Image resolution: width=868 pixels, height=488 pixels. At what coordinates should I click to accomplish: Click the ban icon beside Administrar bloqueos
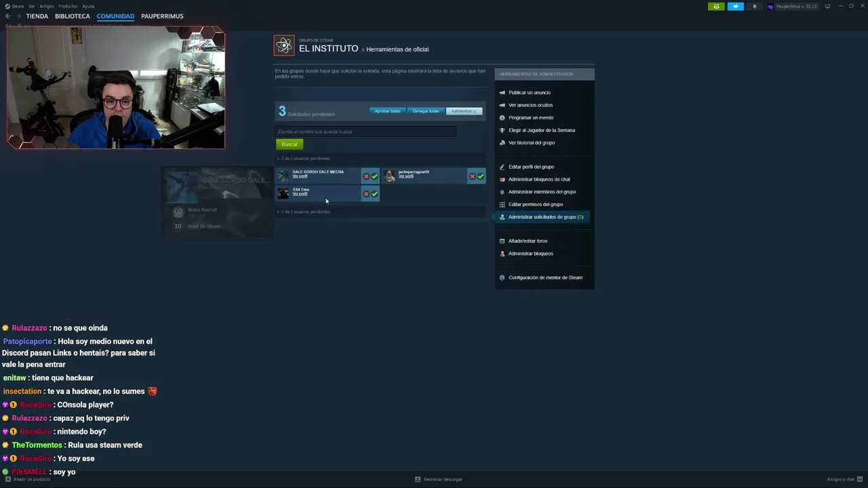pos(502,253)
